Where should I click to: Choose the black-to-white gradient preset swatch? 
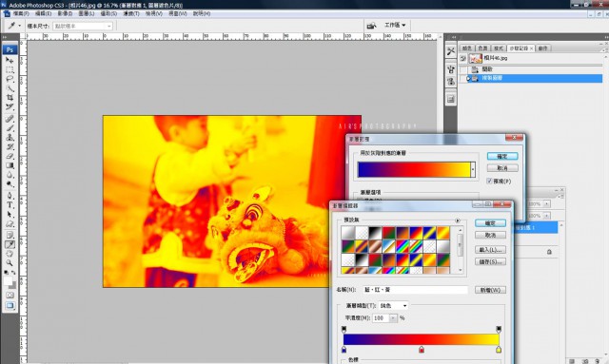click(376, 233)
